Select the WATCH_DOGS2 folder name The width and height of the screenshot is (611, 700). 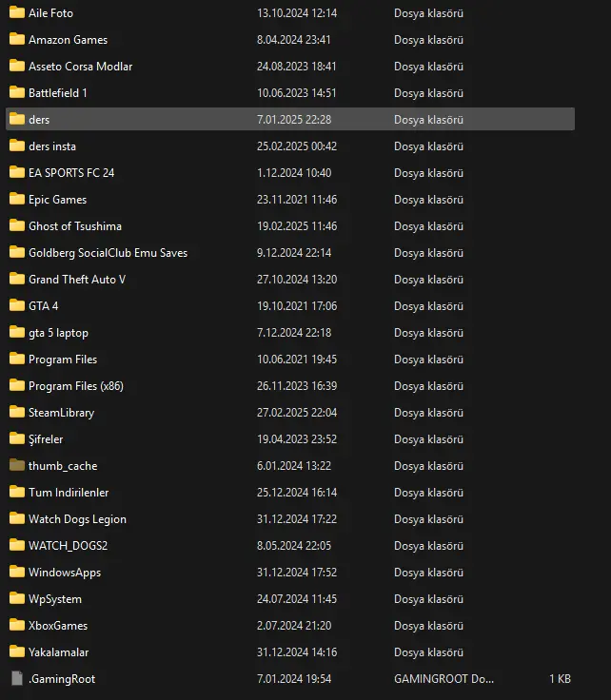tap(68, 546)
